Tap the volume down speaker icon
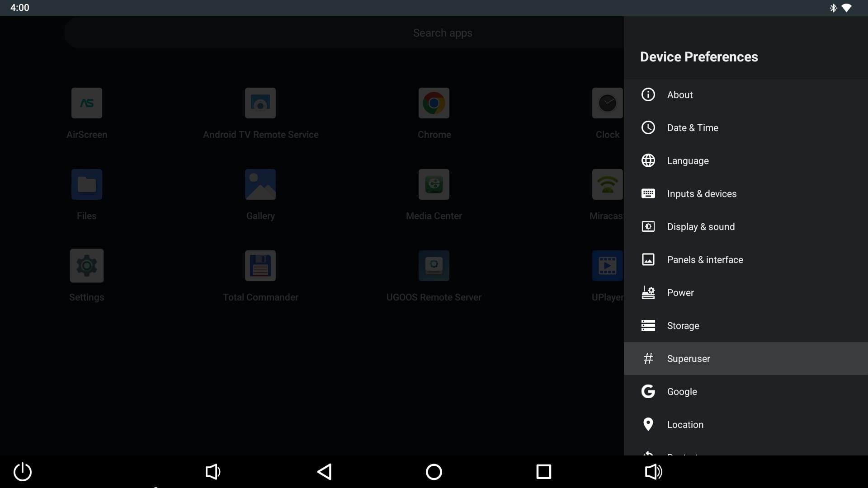This screenshot has height=488, width=868. pos(212,472)
